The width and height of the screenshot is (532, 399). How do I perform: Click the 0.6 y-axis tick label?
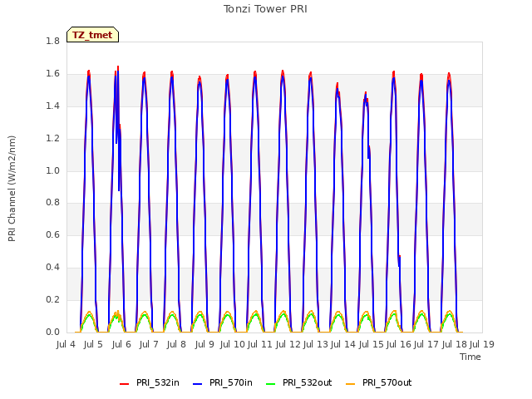52,234
